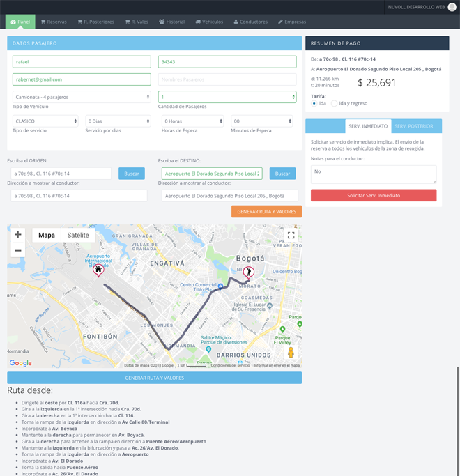Click the user avatar icon
Viewport: 460px width, 476px height.
coord(452,7)
